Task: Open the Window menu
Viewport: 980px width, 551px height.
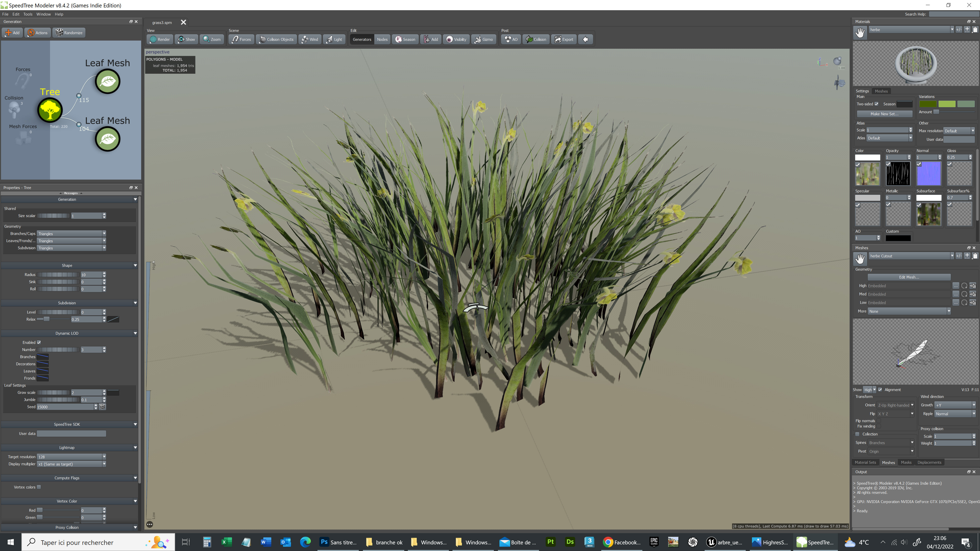Action: [43, 14]
